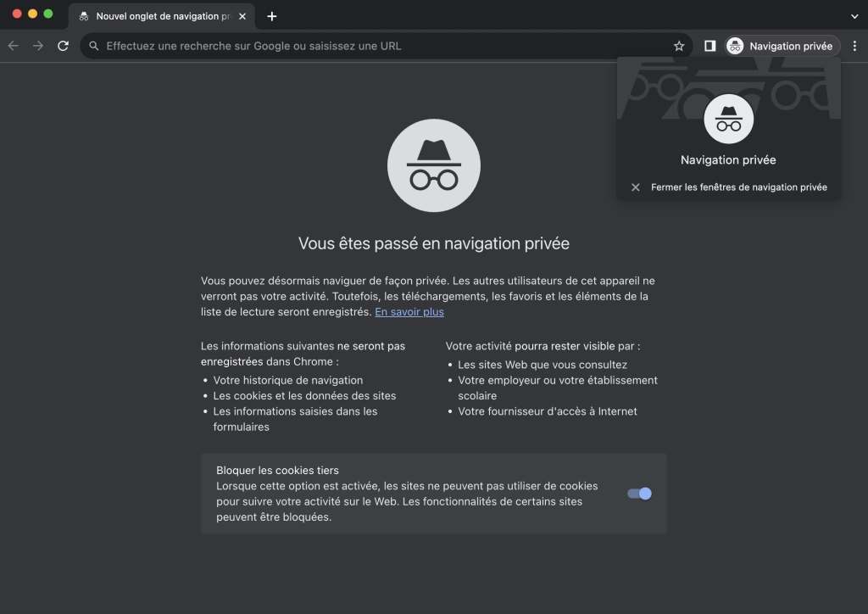Go back using the back arrow

coord(14,46)
